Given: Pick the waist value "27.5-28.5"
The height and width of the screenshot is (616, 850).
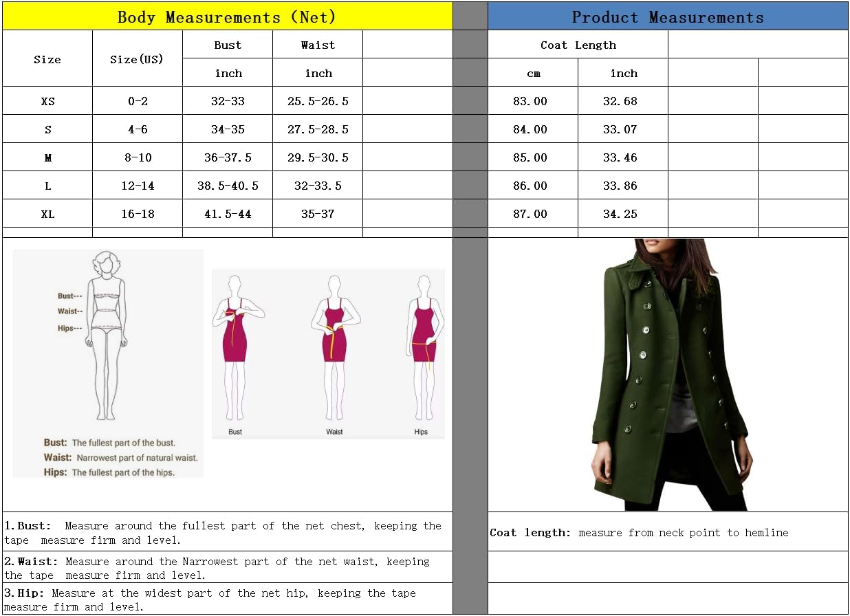Looking at the screenshot, I should [318, 129].
